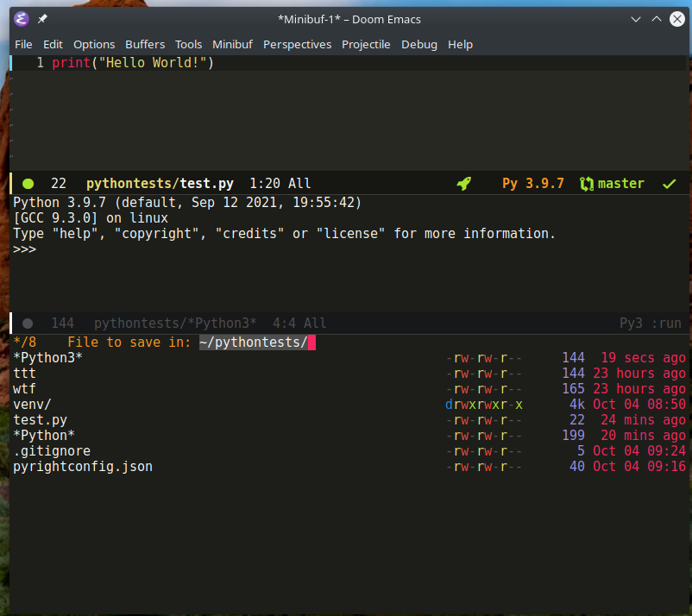The width and height of the screenshot is (692, 616).
Task: Open the Projectile menu
Action: (x=366, y=45)
